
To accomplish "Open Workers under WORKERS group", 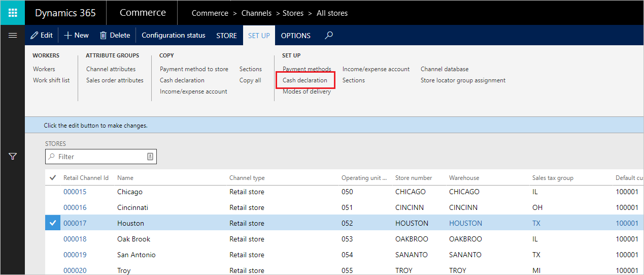I will pos(44,69).
